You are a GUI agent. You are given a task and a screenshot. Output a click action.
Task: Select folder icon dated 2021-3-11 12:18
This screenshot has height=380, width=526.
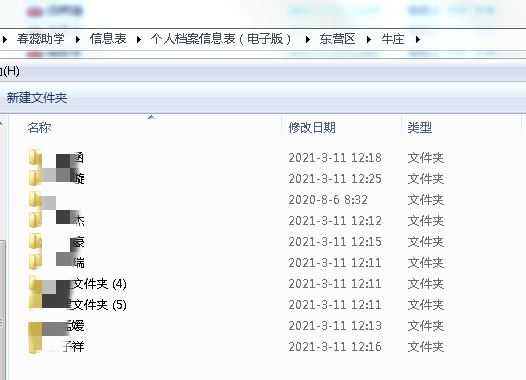35,157
